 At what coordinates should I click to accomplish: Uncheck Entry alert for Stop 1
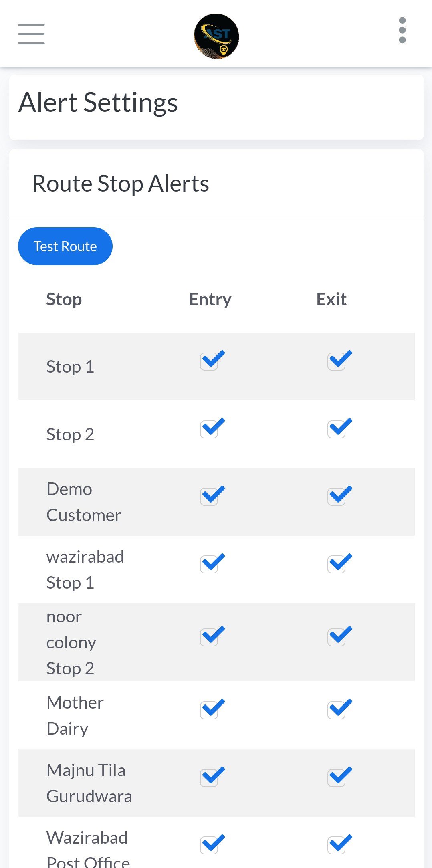pyautogui.click(x=210, y=361)
